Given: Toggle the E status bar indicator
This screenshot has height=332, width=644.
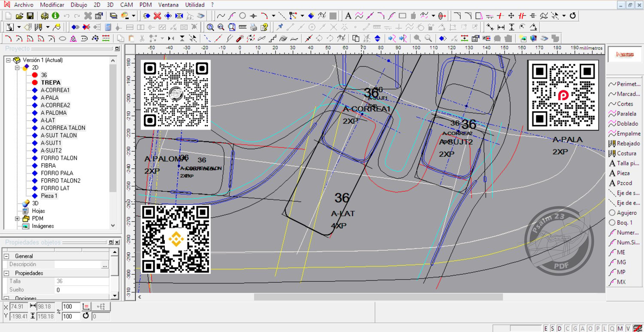Looking at the screenshot, I should pos(546,329).
